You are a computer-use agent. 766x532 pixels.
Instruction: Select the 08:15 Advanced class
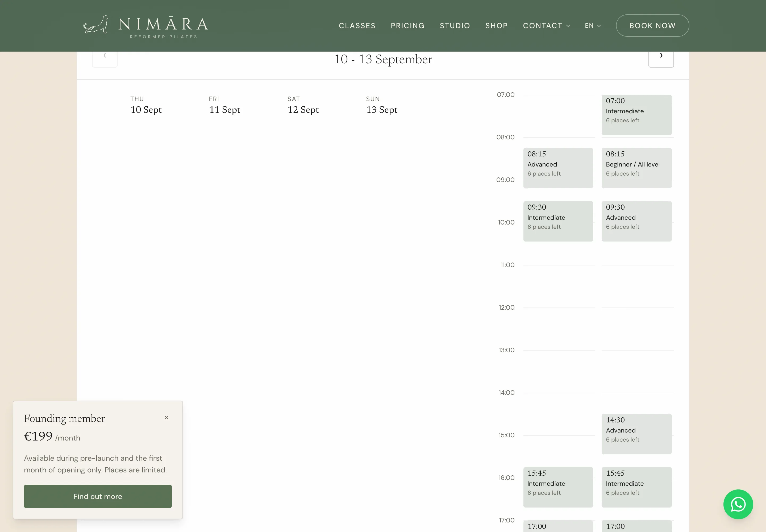tap(558, 168)
